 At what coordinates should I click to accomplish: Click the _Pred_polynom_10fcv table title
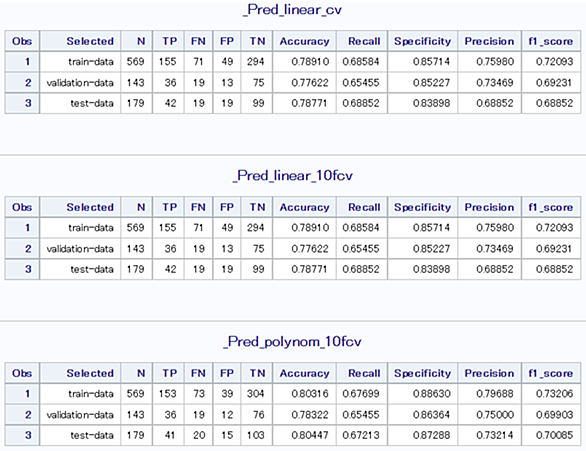(x=292, y=342)
